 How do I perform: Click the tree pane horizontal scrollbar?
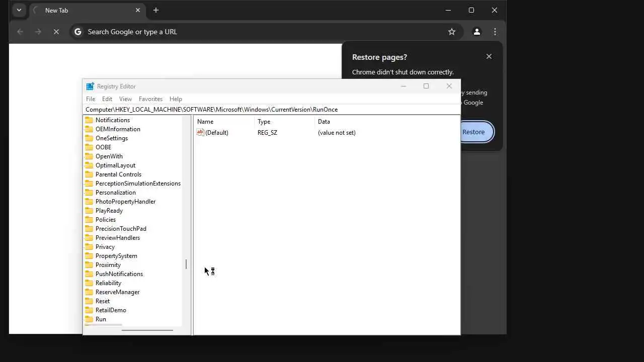147,330
